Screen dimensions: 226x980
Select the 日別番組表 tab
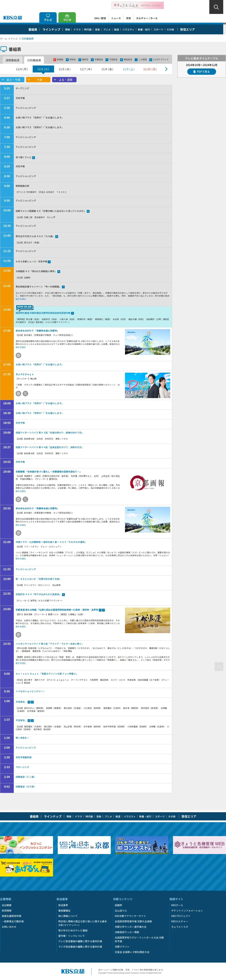pos(34,60)
